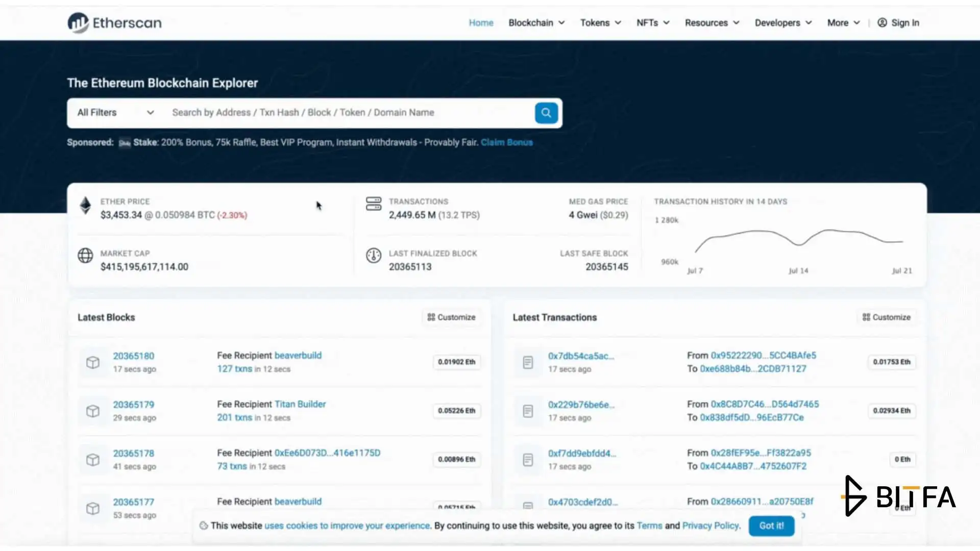
Task: Click the Last Finalized Block gauge icon
Action: coord(374,255)
